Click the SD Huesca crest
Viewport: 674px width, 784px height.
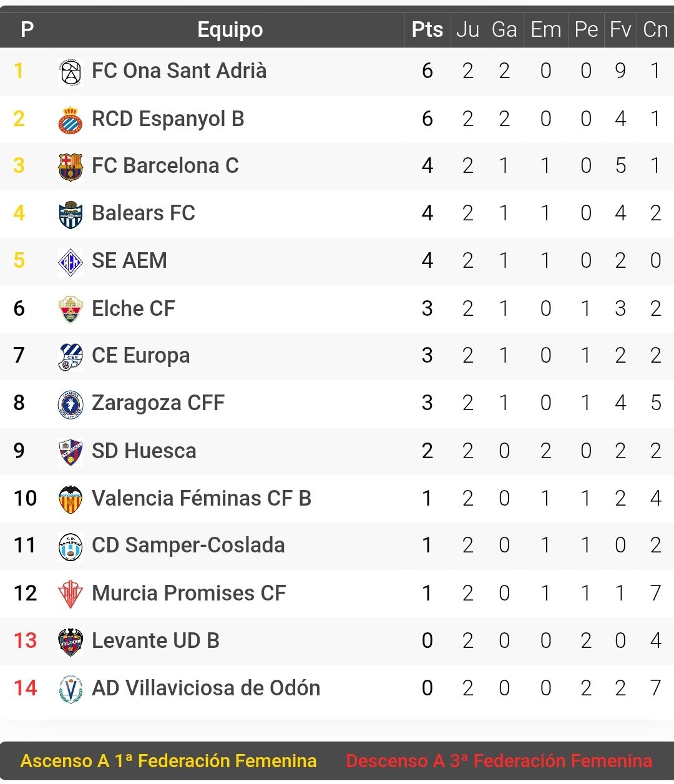click(x=70, y=451)
